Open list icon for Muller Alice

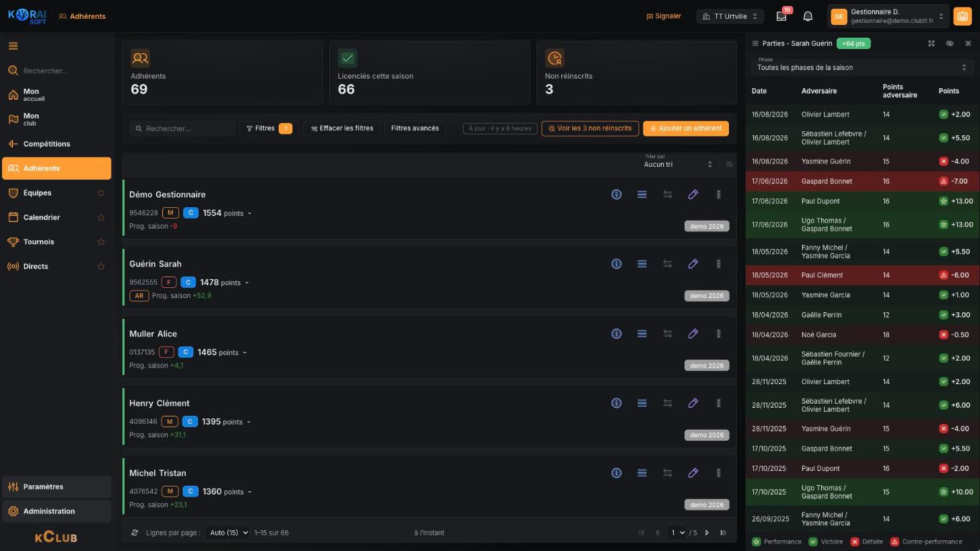[641, 334]
